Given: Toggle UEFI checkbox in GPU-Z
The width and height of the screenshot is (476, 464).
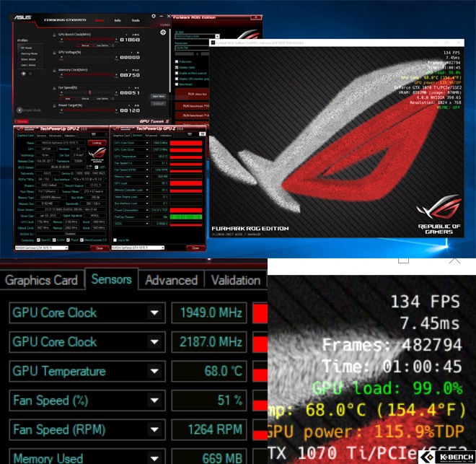Looking at the screenshot, I should click(96, 167).
